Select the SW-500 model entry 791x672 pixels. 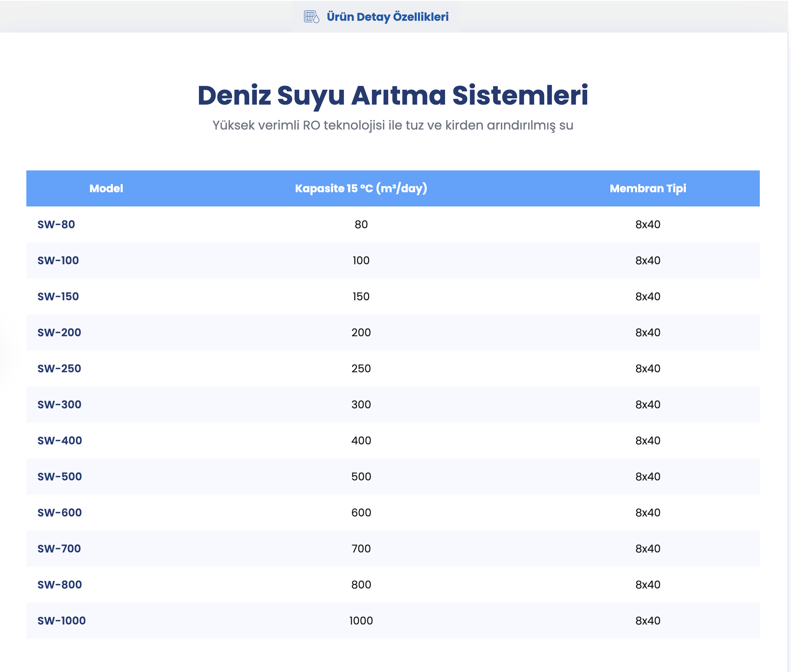(x=60, y=476)
